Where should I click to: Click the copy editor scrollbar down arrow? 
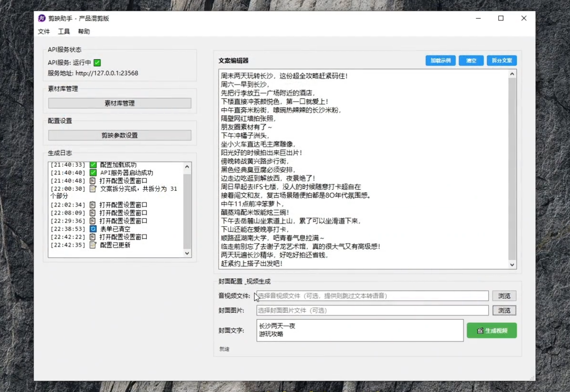coord(512,265)
